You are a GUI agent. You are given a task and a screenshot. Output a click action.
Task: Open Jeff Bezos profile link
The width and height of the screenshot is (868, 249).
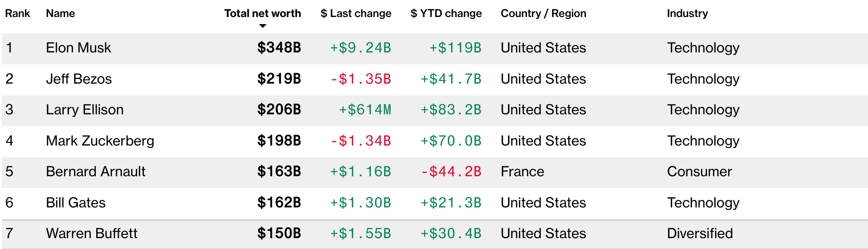click(x=79, y=79)
